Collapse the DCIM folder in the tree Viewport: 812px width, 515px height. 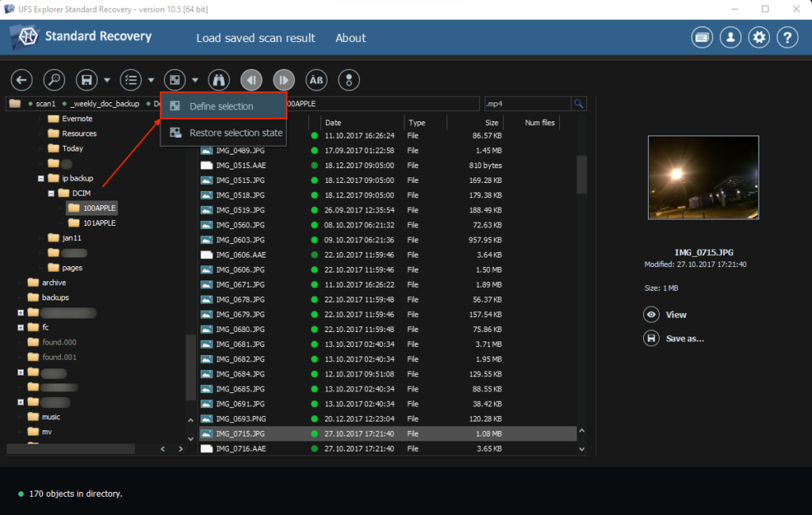tap(52, 193)
